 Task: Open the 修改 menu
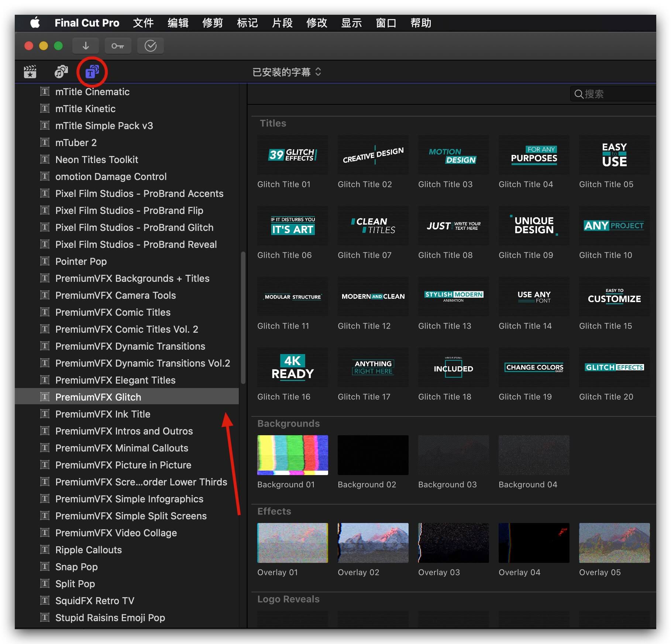tap(317, 23)
